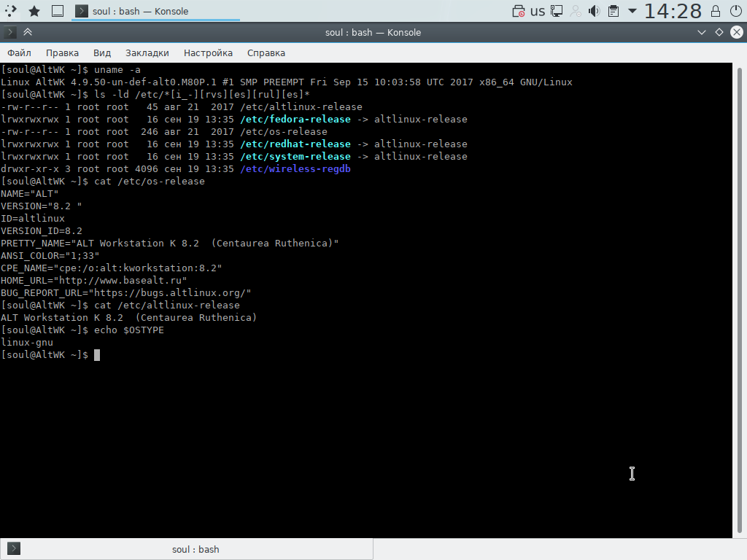The width and height of the screenshot is (747, 560).
Task: Click the PRETTY_NAME line in terminal
Action: [x=169, y=244]
